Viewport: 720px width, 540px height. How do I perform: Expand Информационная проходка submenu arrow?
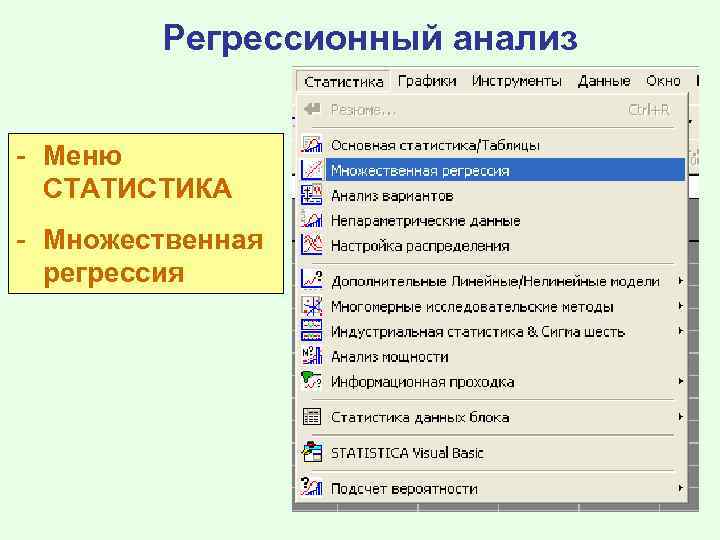tap(681, 381)
